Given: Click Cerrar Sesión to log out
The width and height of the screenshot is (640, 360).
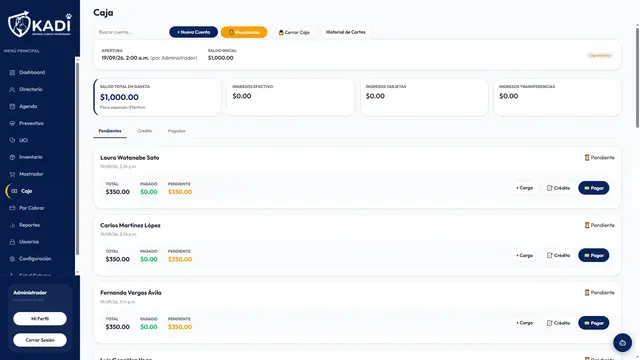Looking at the screenshot, I should tap(40, 340).
